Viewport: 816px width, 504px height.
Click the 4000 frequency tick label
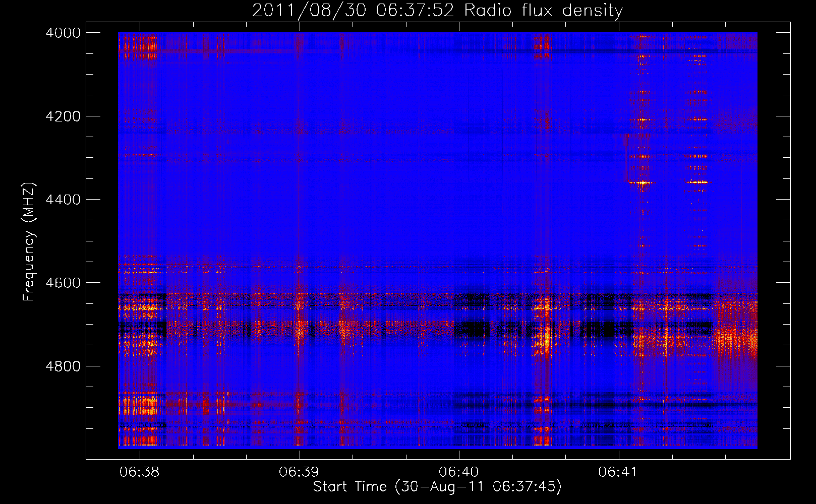pos(63,33)
